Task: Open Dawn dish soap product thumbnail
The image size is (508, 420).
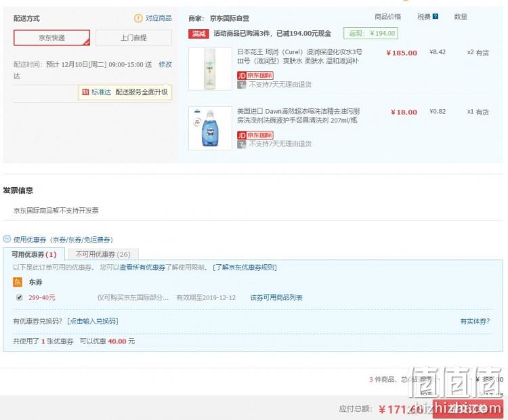Action: coord(210,128)
